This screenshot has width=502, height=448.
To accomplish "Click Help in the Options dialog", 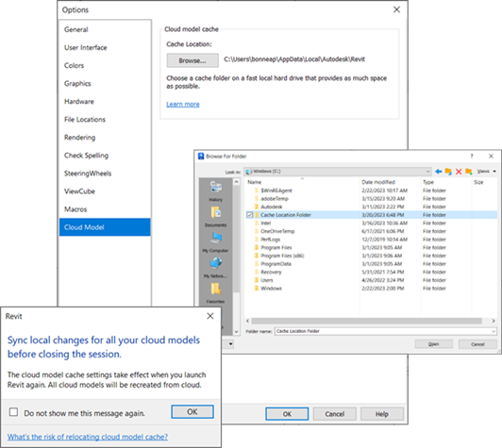I will [382, 414].
